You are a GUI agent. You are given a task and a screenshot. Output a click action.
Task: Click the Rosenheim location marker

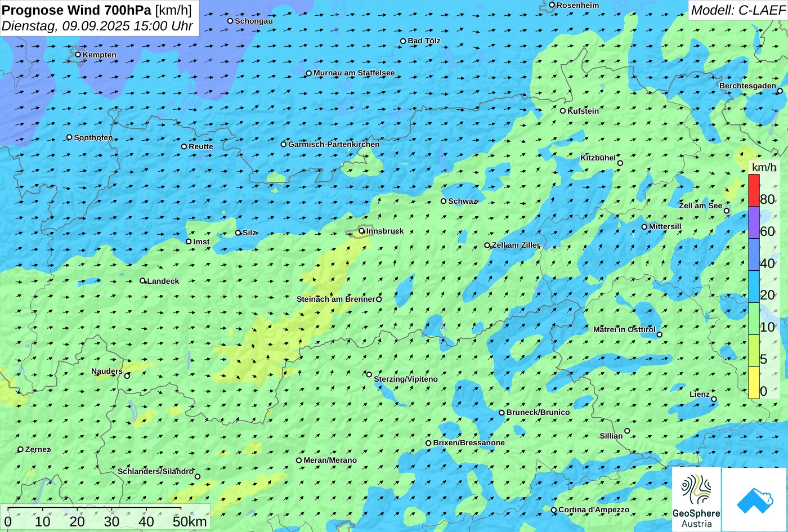(552, 5)
